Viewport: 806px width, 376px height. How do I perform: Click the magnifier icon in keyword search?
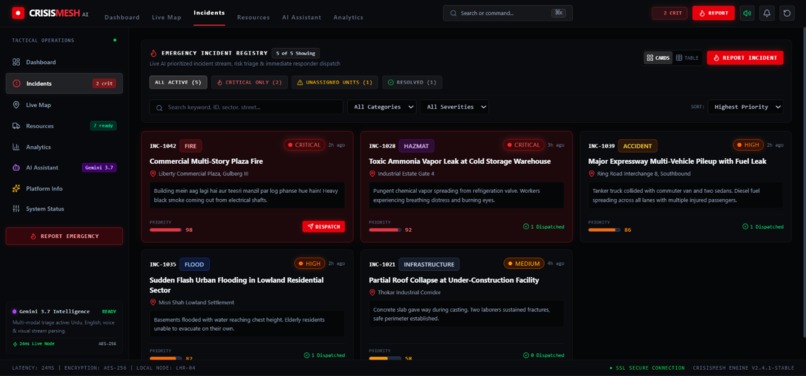159,108
